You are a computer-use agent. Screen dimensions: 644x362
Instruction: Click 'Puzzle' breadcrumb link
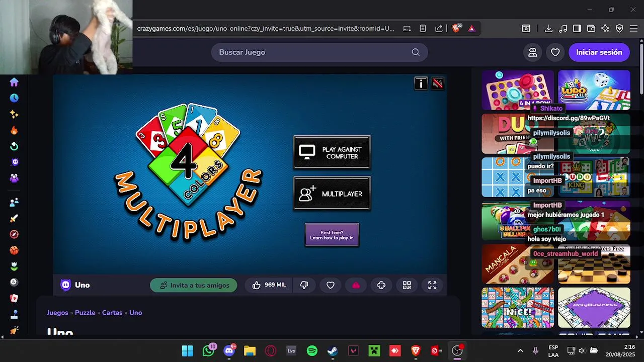(x=85, y=313)
